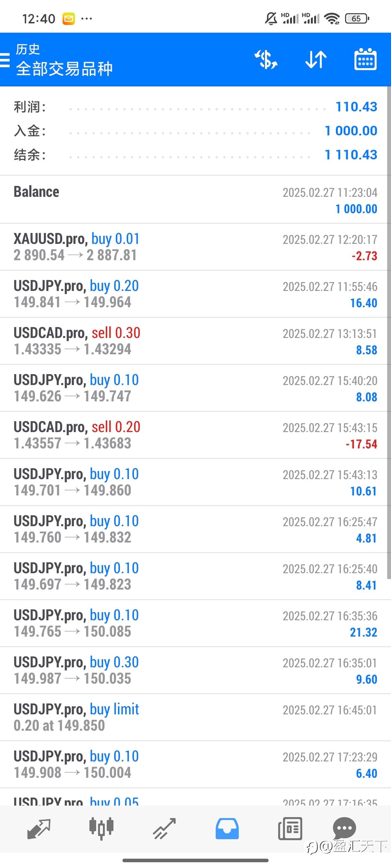Open the hamburger side menu
This screenshot has height=868, width=391.
[x=5, y=60]
